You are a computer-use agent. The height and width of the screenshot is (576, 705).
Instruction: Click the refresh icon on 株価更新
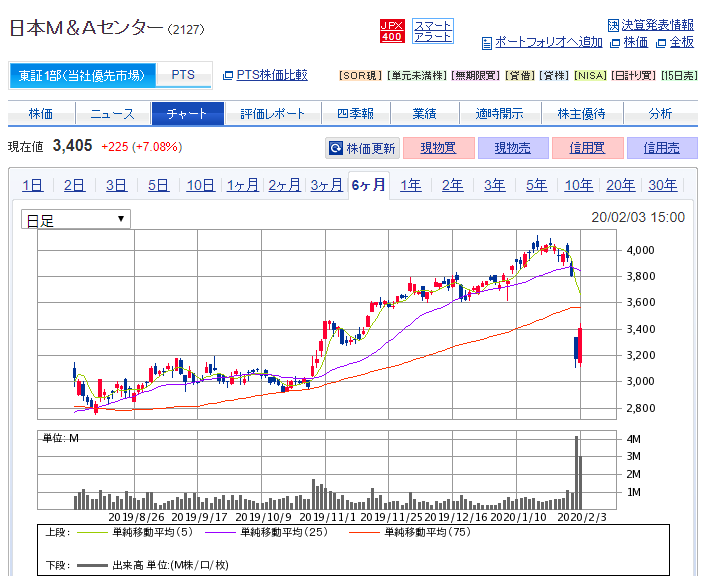336,148
